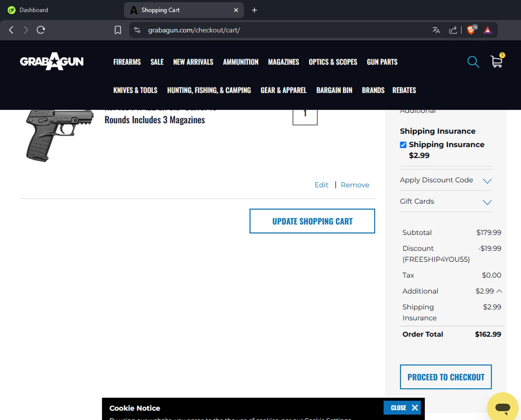This screenshot has width=521, height=420.
Task: Click the Remove item link
Action: pyautogui.click(x=355, y=185)
